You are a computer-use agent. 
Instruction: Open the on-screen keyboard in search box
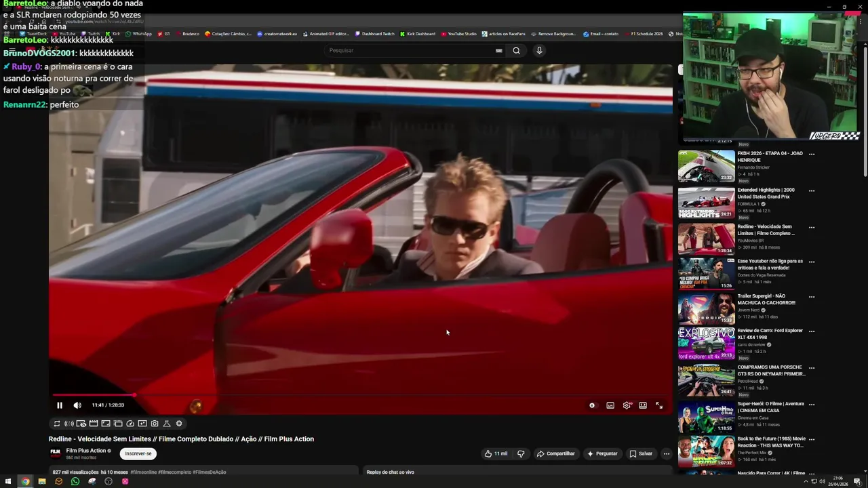point(499,50)
